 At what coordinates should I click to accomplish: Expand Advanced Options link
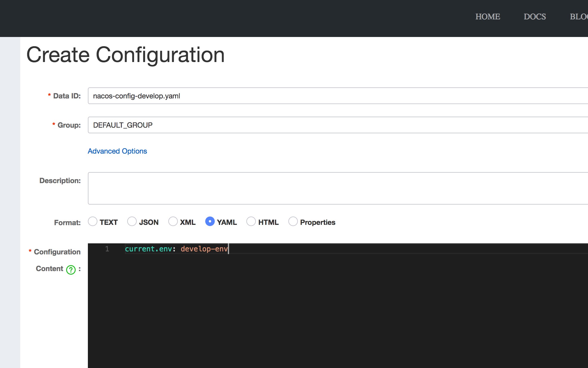click(117, 151)
